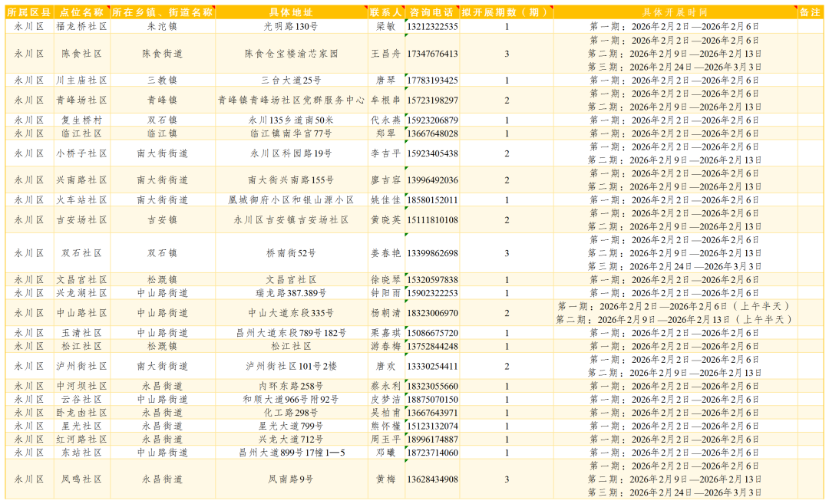Screen dimensions: 829x504
Task: Click contact name 梁敏
Action: coord(386,26)
